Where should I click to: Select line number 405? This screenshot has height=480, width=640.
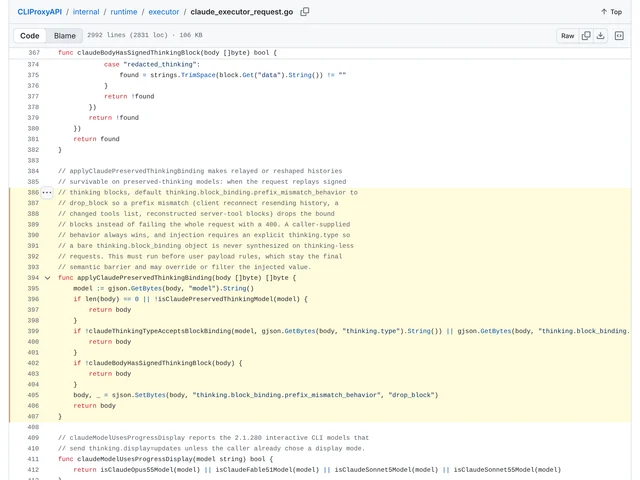(34, 395)
